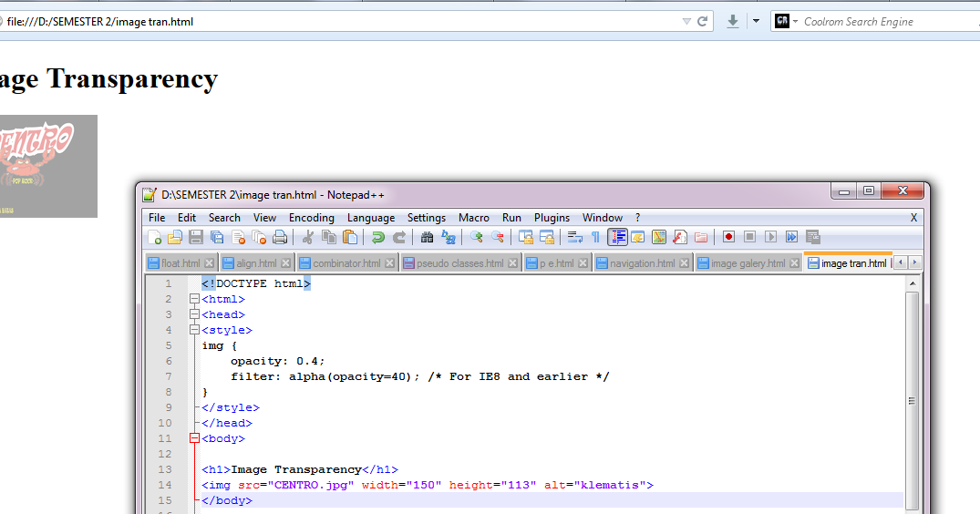Screen dimensions: 980x514
Task: Click the Redo arrow icon
Action: pyautogui.click(x=398, y=237)
